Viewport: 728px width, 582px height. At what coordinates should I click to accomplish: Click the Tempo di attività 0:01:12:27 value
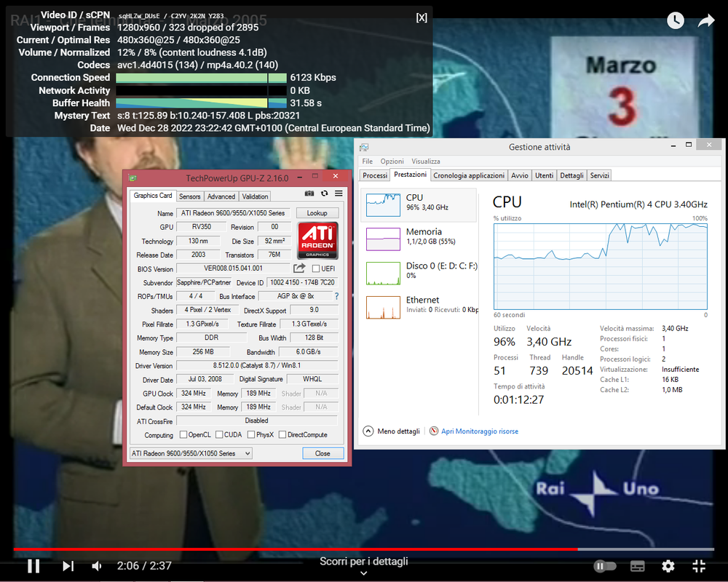518,399
